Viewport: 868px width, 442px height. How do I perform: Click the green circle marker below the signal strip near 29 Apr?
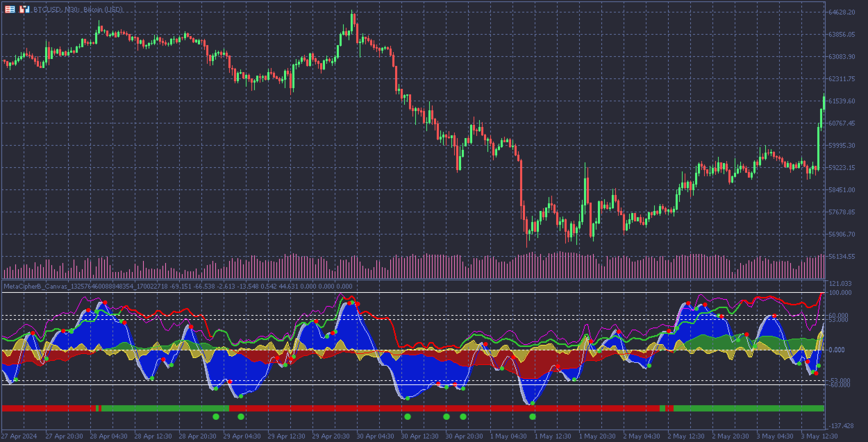[215, 417]
